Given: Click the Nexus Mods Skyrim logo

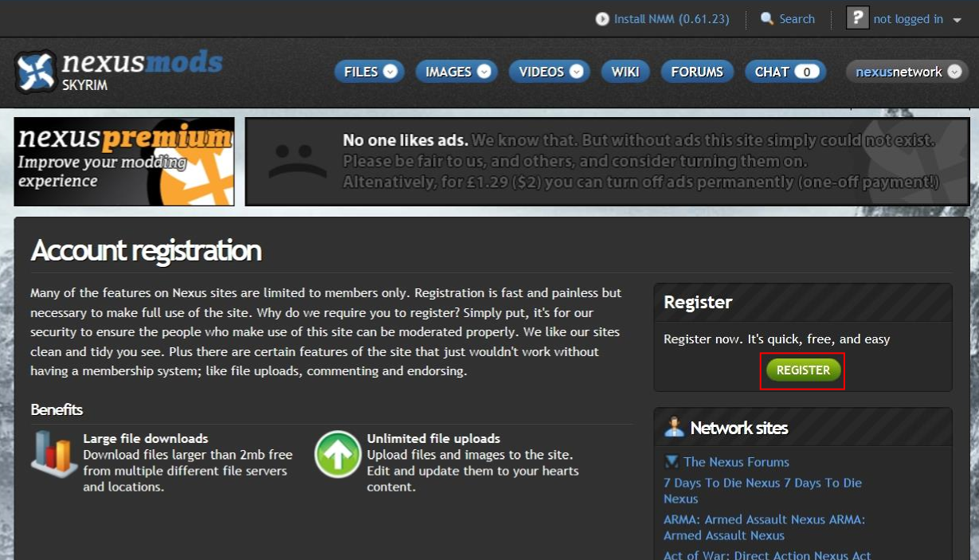Looking at the screenshot, I should coord(119,71).
